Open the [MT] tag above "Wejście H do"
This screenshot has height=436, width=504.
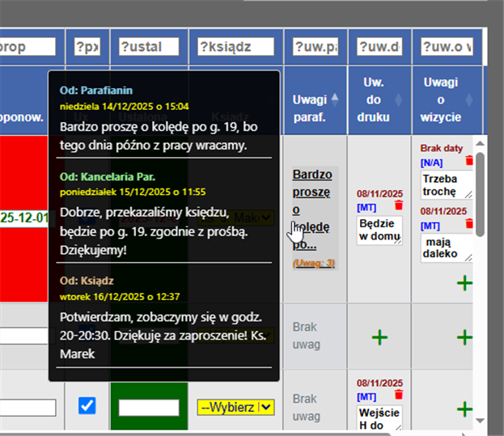click(366, 397)
